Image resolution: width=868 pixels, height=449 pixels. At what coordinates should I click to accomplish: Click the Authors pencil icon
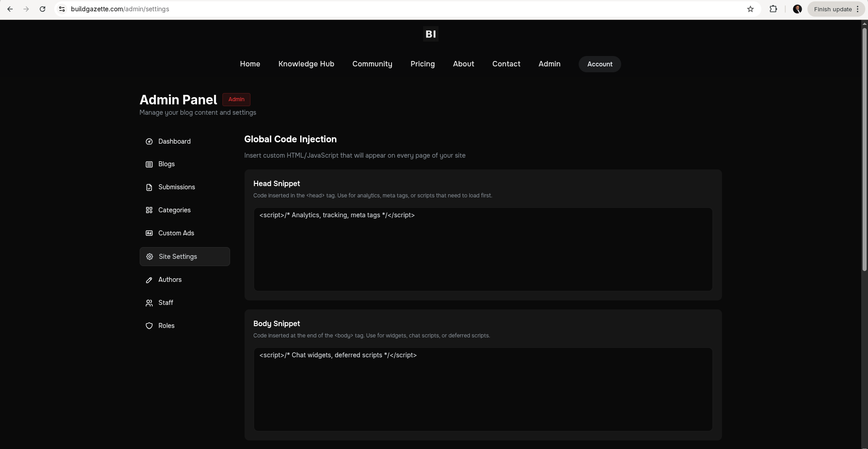pyautogui.click(x=149, y=280)
